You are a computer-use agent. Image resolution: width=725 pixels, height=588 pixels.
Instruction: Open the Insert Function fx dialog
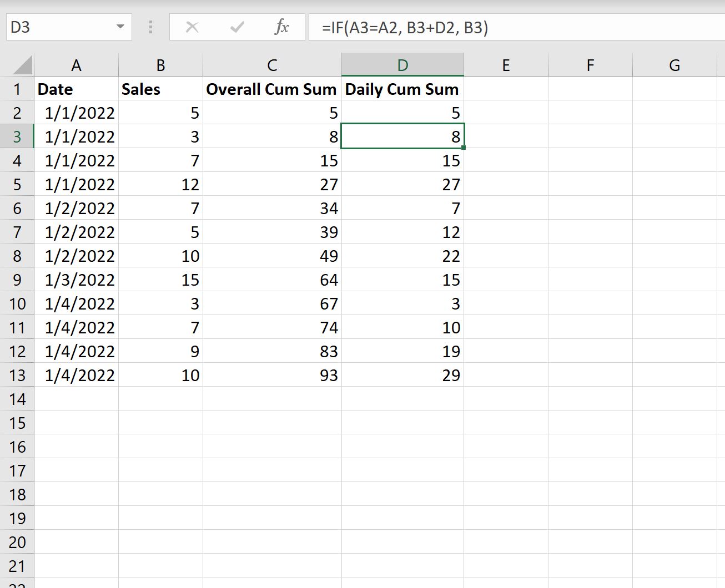pyautogui.click(x=282, y=27)
